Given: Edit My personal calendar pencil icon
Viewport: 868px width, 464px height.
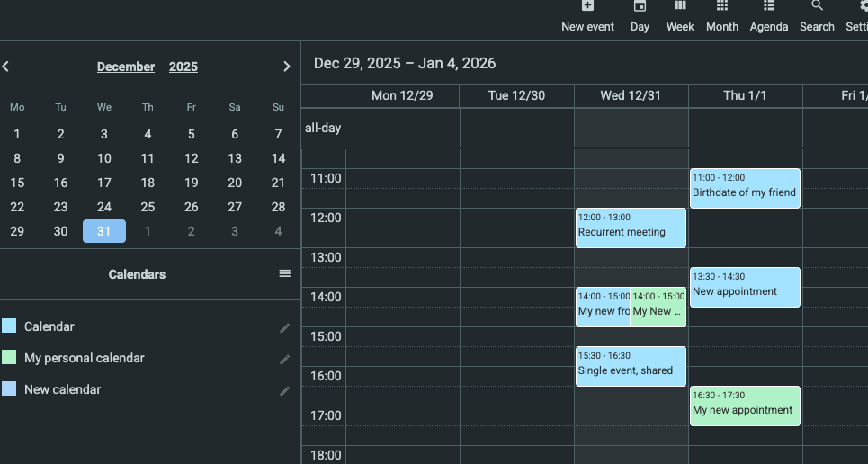Looking at the screenshot, I should [x=285, y=359].
